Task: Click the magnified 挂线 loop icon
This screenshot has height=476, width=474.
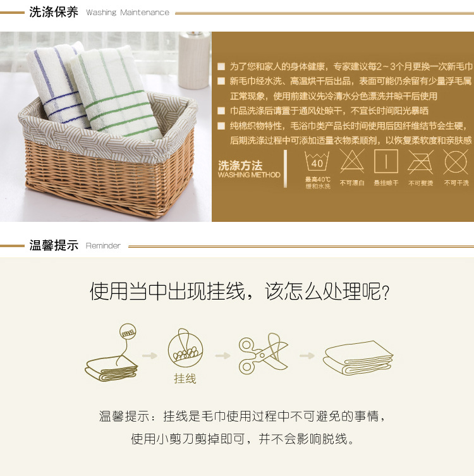Action: click(x=185, y=348)
